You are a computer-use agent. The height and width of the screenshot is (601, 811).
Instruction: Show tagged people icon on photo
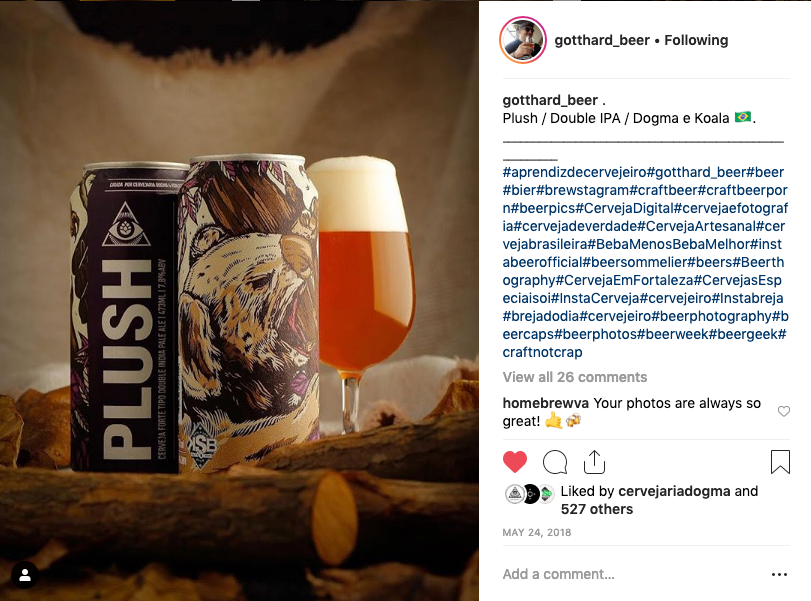[24, 575]
